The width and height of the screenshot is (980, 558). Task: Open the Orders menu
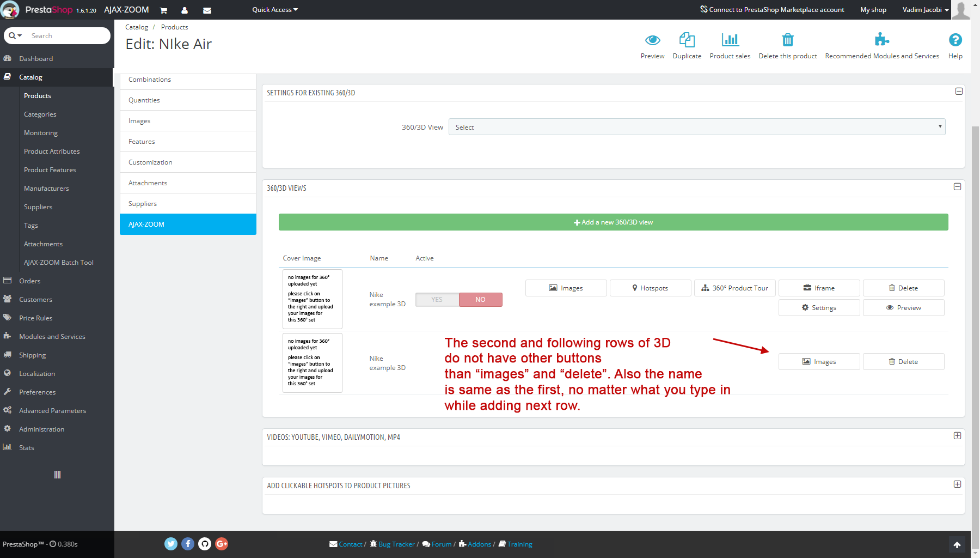pyautogui.click(x=57, y=281)
